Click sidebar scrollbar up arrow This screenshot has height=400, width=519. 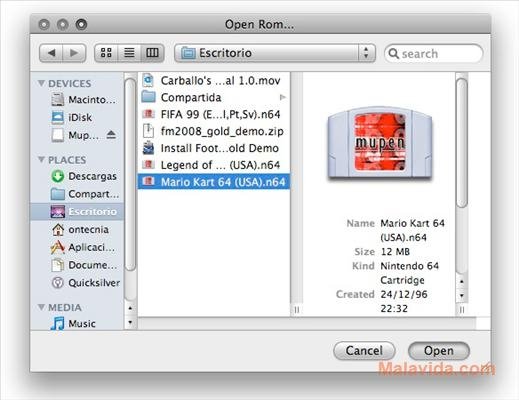(130, 308)
